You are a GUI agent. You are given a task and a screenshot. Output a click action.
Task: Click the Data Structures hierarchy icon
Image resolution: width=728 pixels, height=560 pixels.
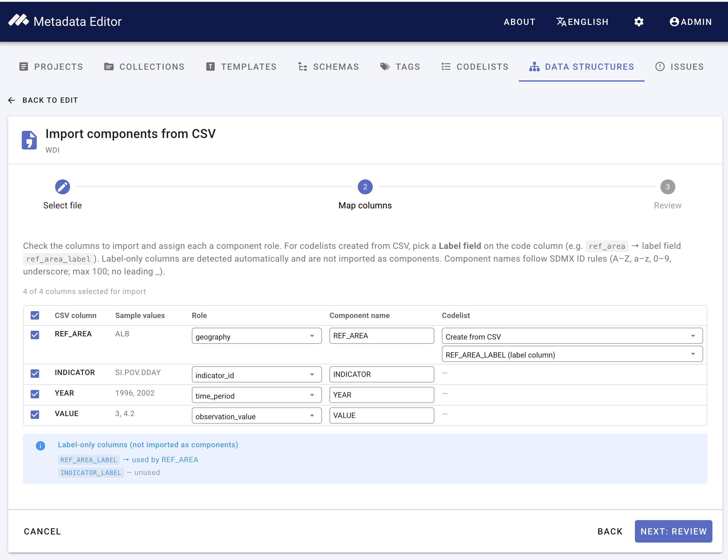[534, 67]
